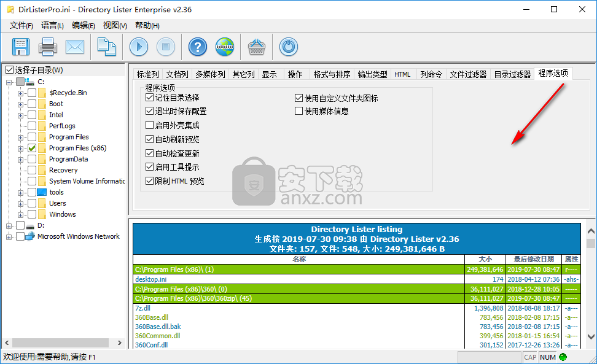Viewport: 597px width, 364px height.
Task: Click the Print toolbar icon
Action: (47, 47)
